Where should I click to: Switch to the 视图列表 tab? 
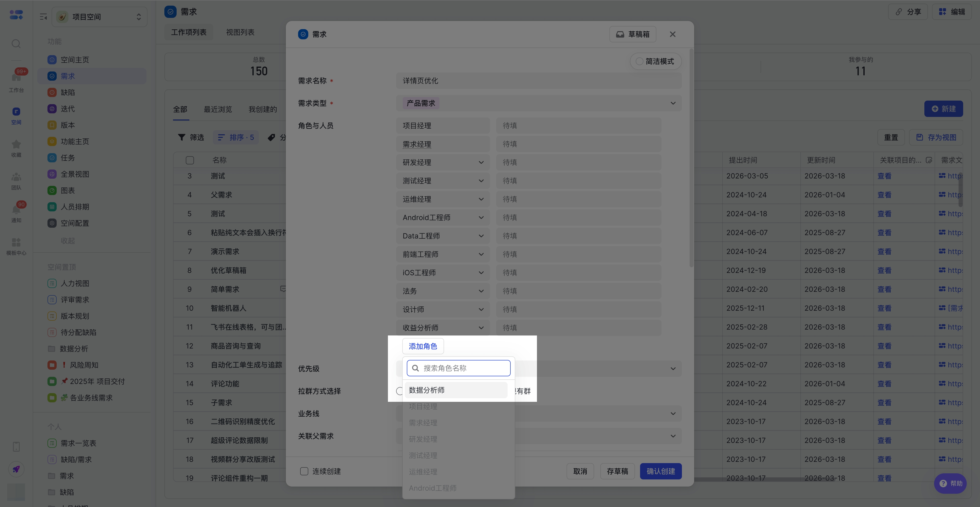click(240, 32)
